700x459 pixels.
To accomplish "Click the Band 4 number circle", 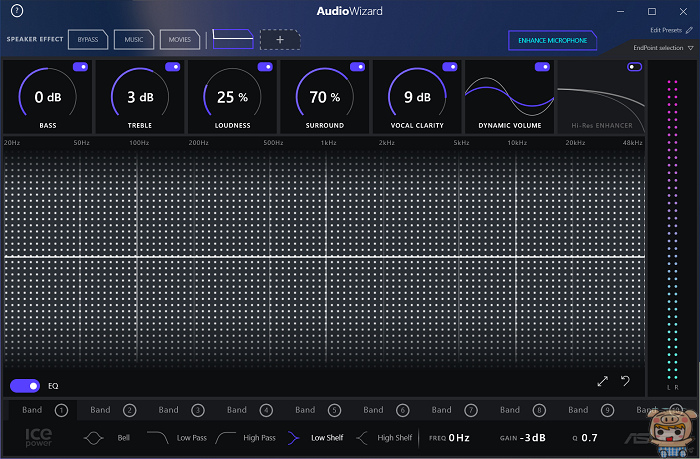I will 266,410.
